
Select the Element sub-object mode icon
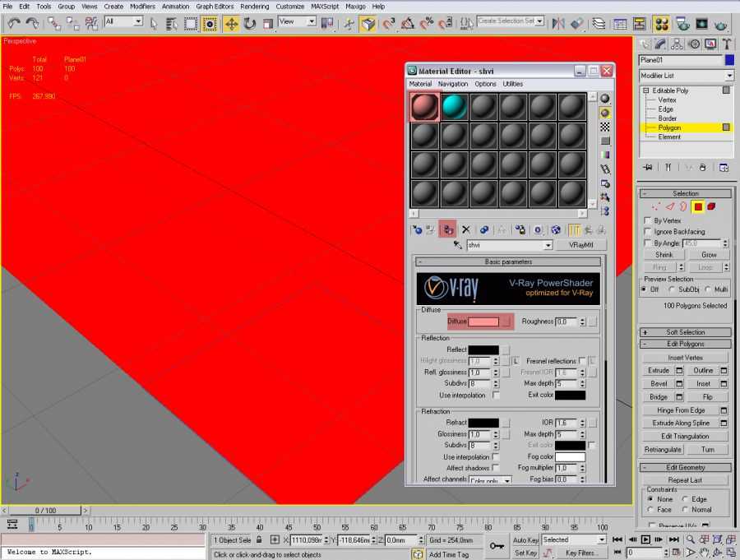(x=711, y=206)
